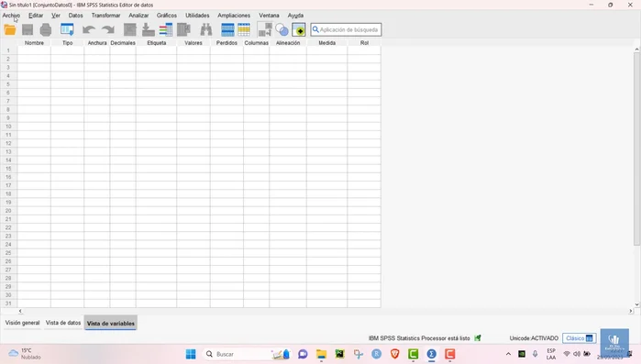641x364 pixels.
Task: Open File Explorer from the taskbar
Action: [321, 354]
